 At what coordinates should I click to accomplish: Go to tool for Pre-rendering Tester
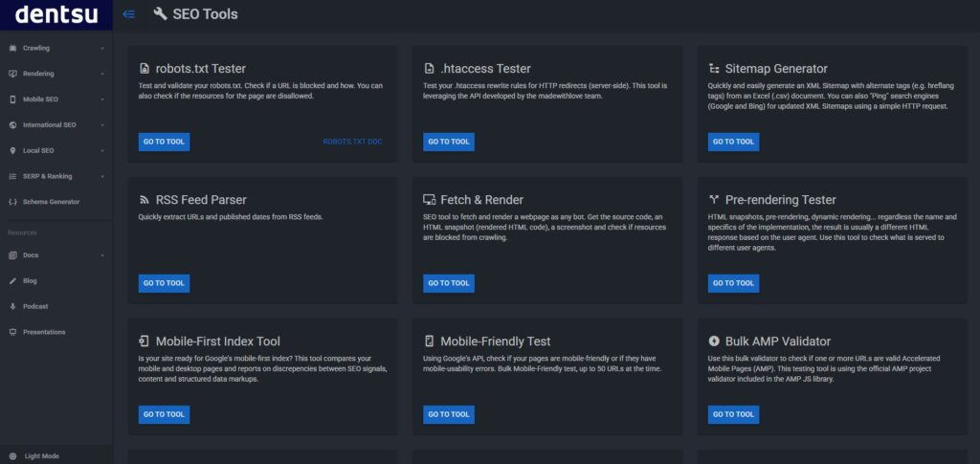734,283
